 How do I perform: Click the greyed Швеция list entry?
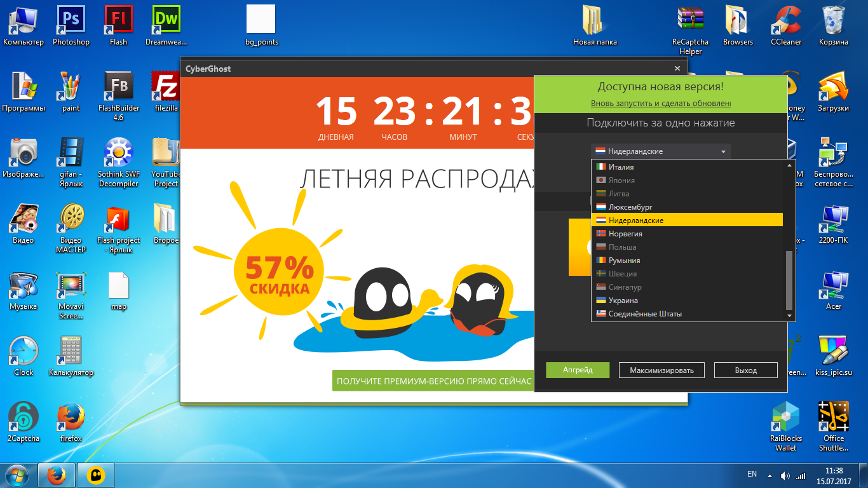tap(687, 274)
